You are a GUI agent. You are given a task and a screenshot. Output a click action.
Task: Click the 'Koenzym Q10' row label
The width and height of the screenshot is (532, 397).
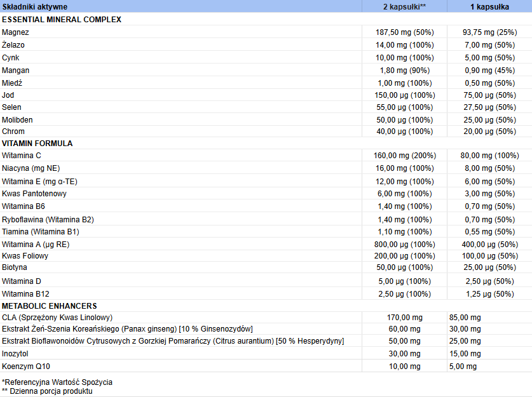[26, 367]
